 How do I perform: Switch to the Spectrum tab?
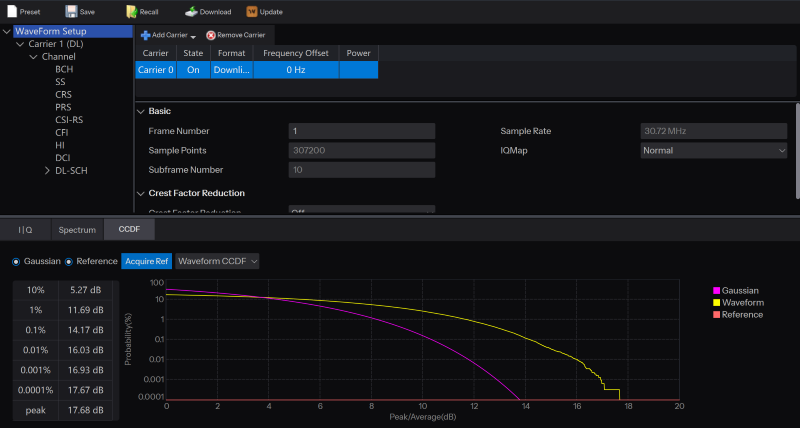pyautogui.click(x=77, y=230)
